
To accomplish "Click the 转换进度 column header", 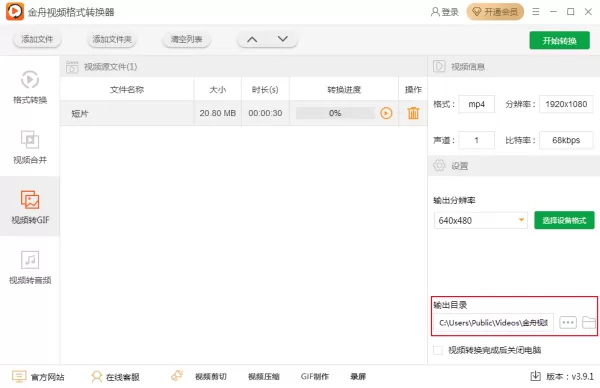I will tap(344, 90).
